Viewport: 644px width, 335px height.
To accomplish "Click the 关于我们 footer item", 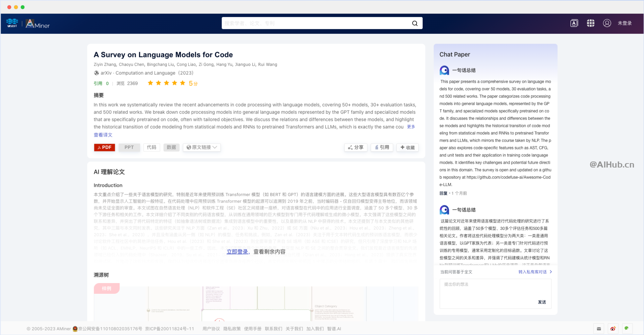I will pyautogui.click(x=294, y=329).
